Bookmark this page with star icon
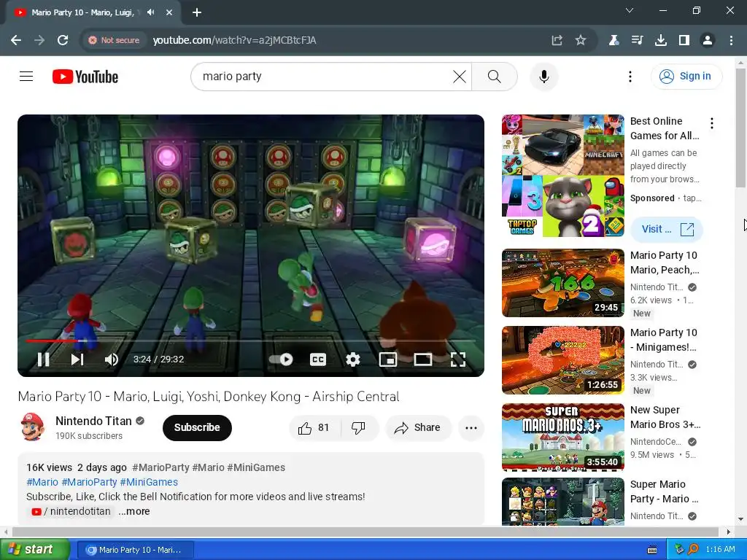Screen dimensions: 747x560 pos(580,40)
